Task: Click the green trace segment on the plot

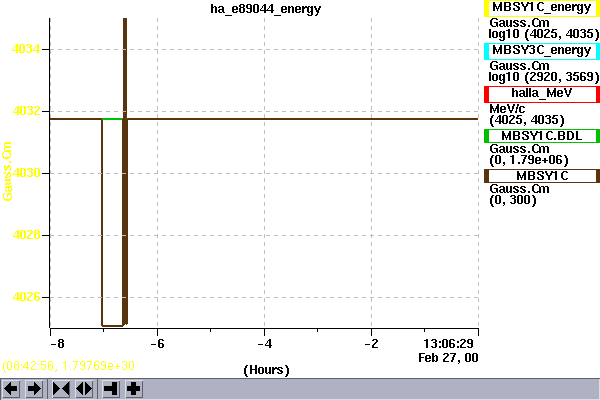Action: (113, 119)
